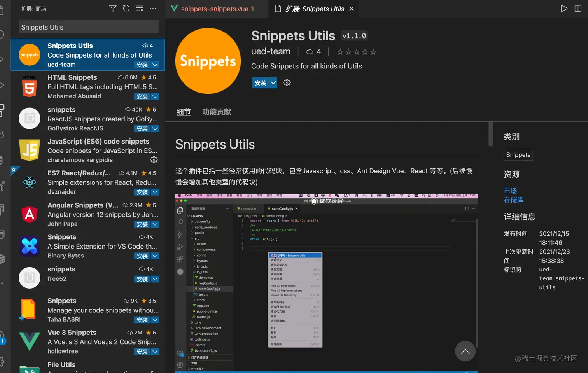The width and height of the screenshot is (588, 373).
Task: Click the charalampos karypidis publisher name
Action: coord(80,160)
